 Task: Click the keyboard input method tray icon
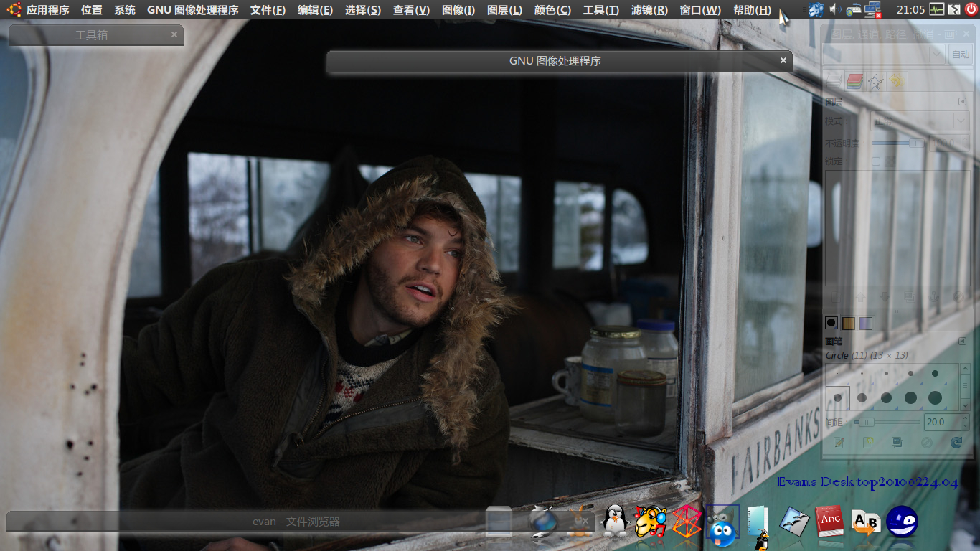854,10
